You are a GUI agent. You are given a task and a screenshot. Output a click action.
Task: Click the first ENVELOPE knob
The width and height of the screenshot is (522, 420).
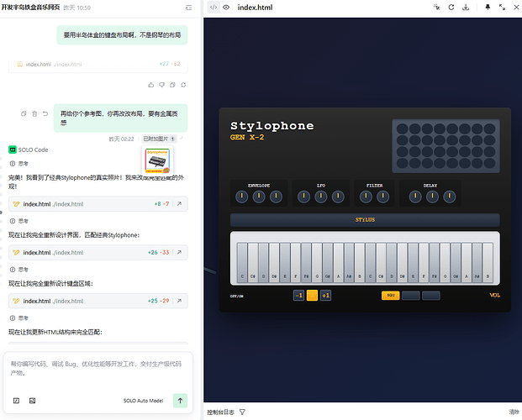pos(242,197)
